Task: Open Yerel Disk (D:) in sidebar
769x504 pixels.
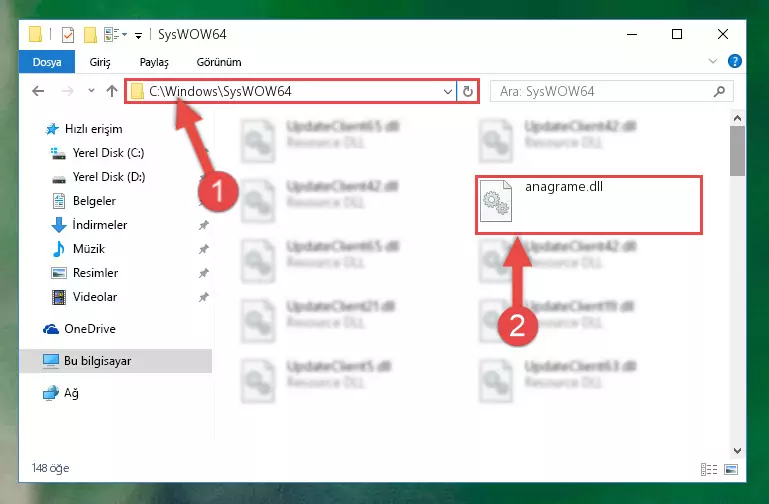Action: point(108,177)
